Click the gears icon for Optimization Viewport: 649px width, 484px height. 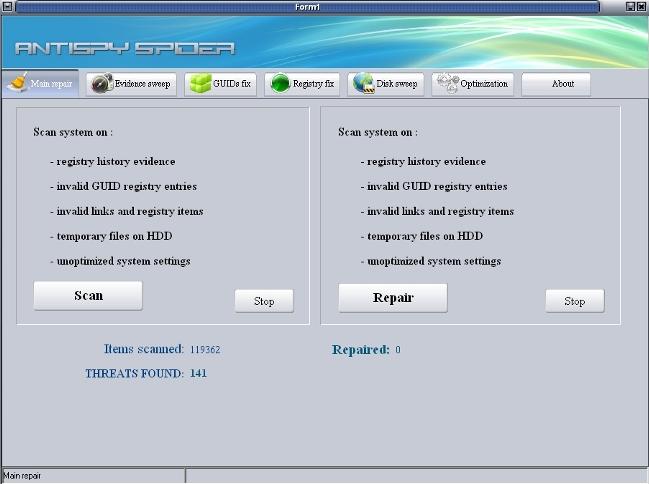point(446,84)
